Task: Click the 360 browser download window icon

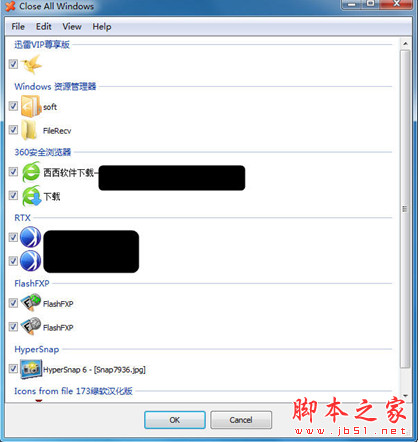Action: pyautogui.click(x=31, y=196)
